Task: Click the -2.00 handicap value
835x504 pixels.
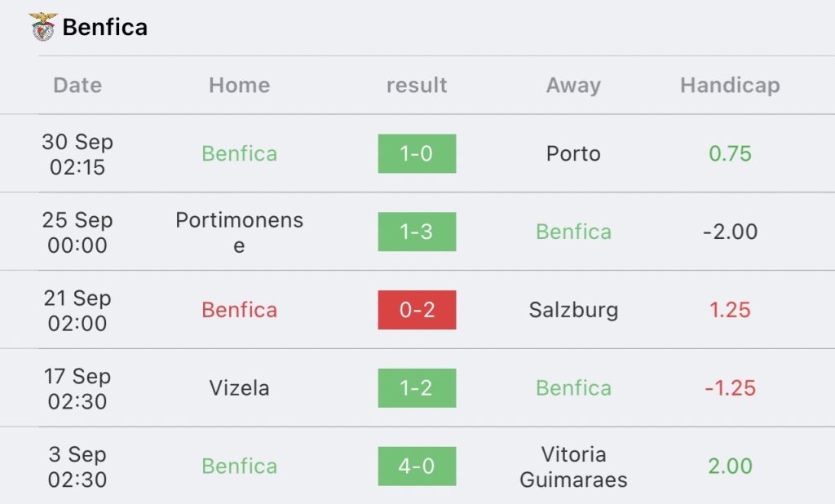Action: [x=730, y=232]
